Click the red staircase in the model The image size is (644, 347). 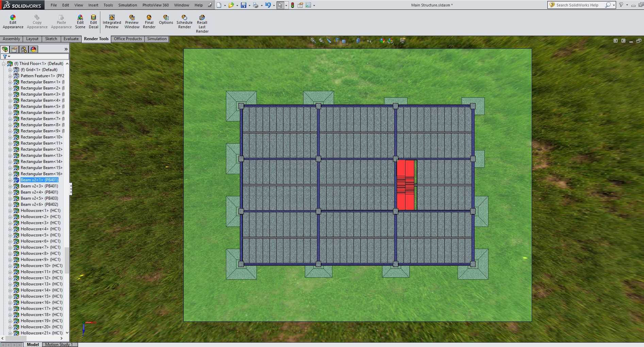pyautogui.click(x=406, y=185)
